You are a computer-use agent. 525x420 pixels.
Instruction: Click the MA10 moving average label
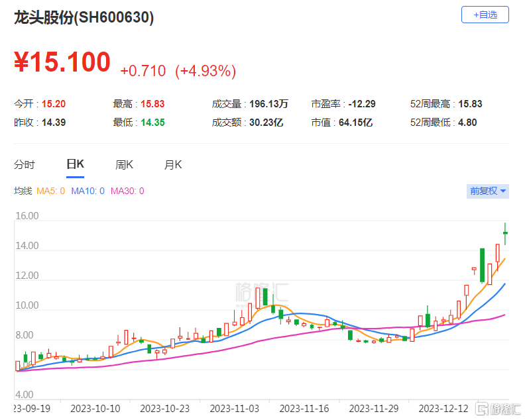[87, 191]
